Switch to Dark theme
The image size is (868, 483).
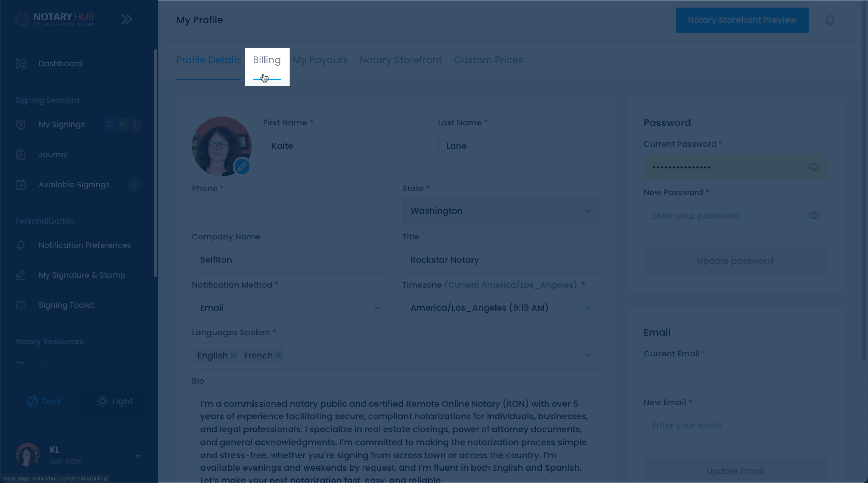coord(44,401)
